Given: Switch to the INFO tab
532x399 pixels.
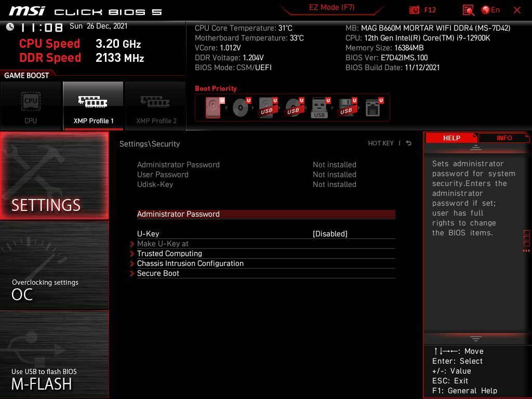Looking at the screenshot, I should pyautogui.click(x=504, y=138).
